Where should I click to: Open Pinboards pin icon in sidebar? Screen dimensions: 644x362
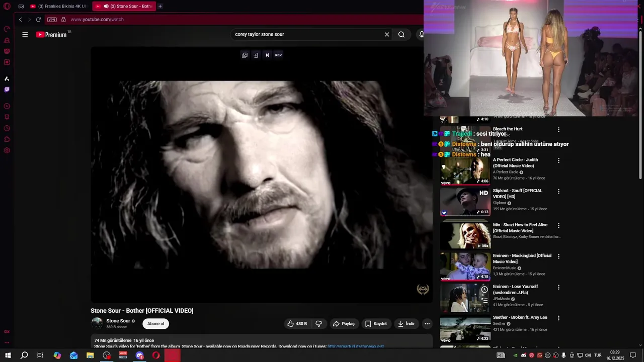click(x=7, y=117)
